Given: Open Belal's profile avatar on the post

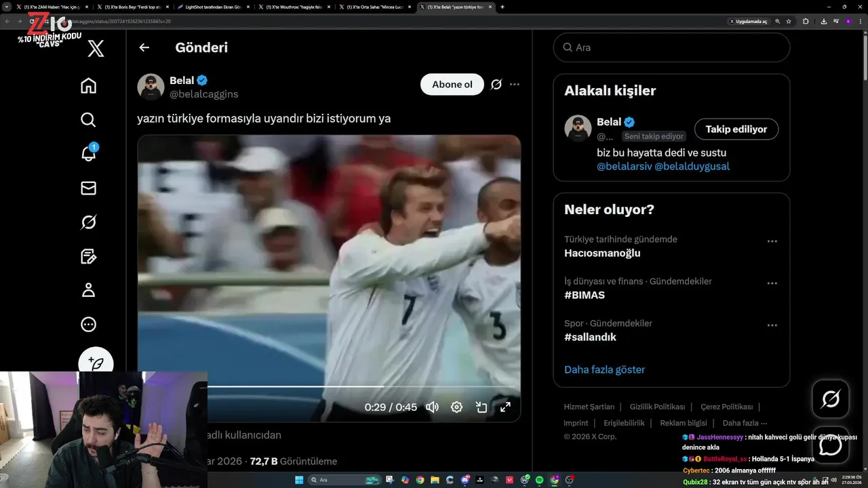Looking at the screenshot, I should pos(151,87).
